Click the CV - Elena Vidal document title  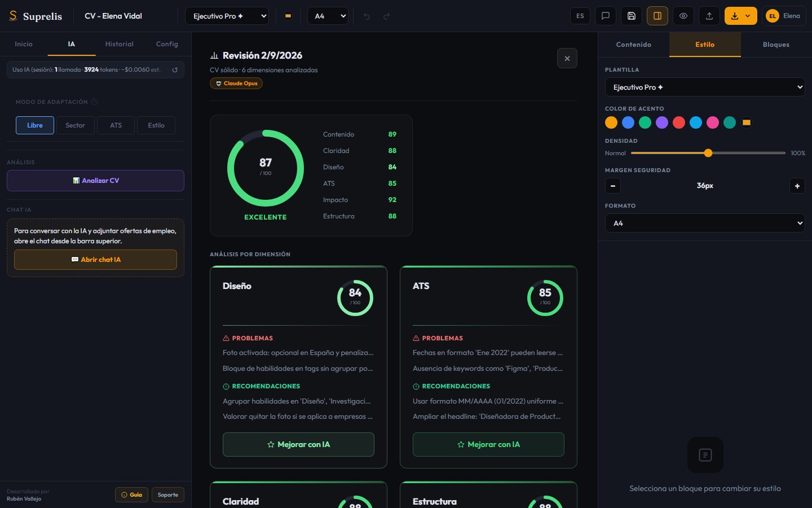click(x=113, y=16)
